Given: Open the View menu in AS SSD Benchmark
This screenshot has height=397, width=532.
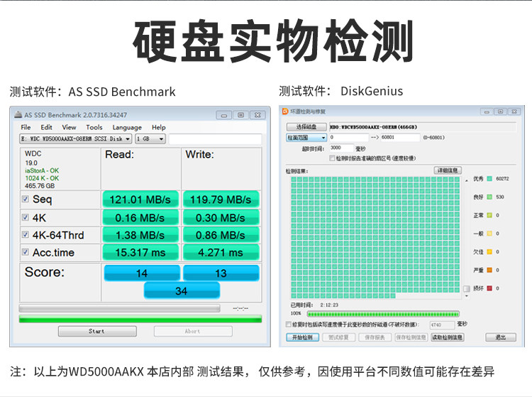Looking at the screenshot, I should 69,127.
